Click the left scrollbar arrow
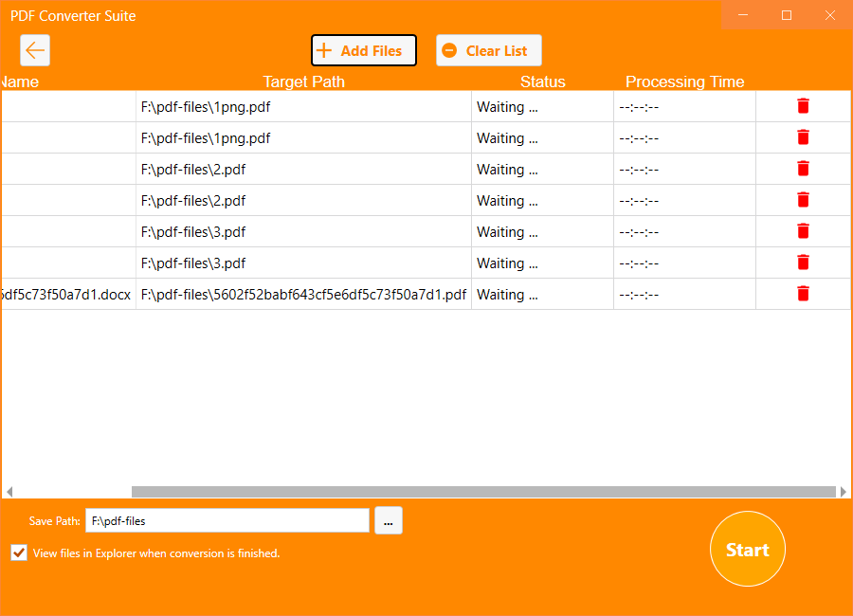This screenshot has width=853, height=616. pos(8,491)
